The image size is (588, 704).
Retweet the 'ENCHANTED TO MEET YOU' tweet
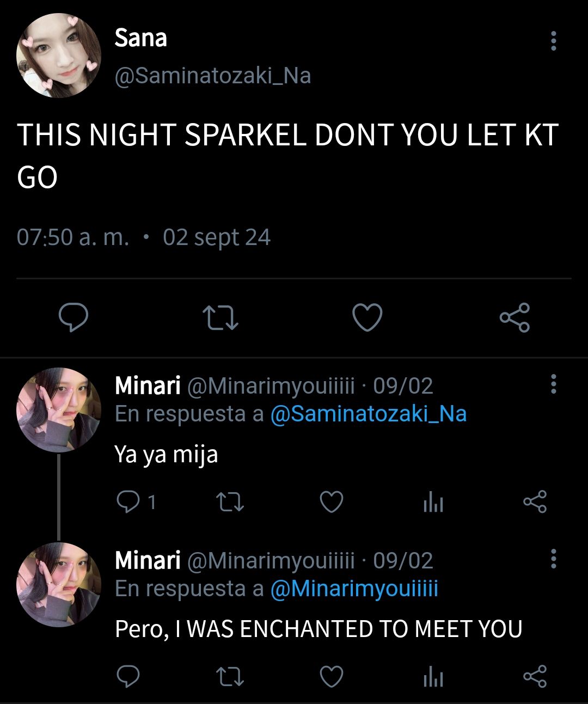[230, 677]
